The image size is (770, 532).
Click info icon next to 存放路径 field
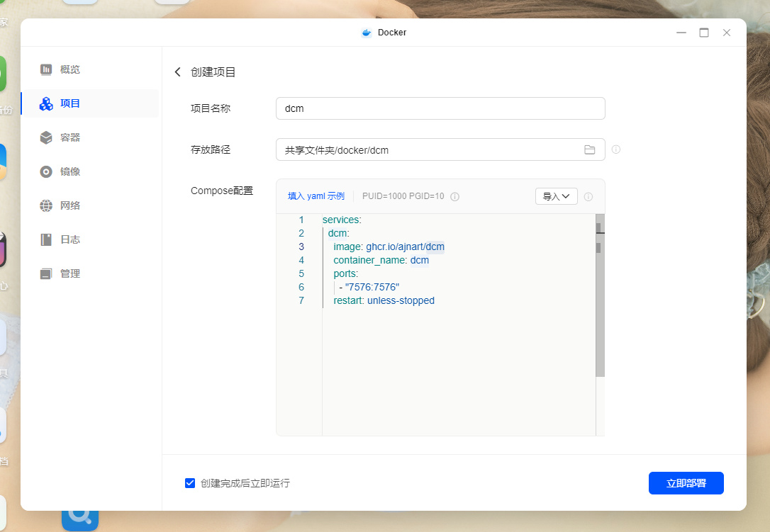(x=616, y=149)
